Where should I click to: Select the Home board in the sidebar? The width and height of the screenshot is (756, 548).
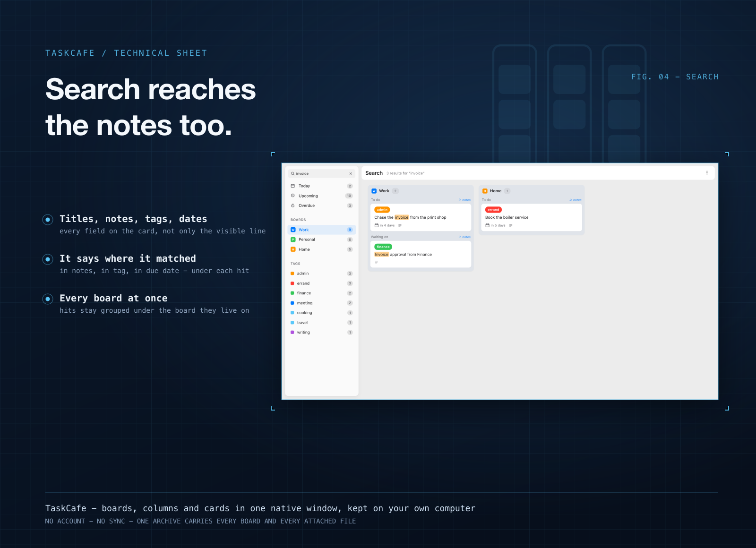[x=321, y=249]
